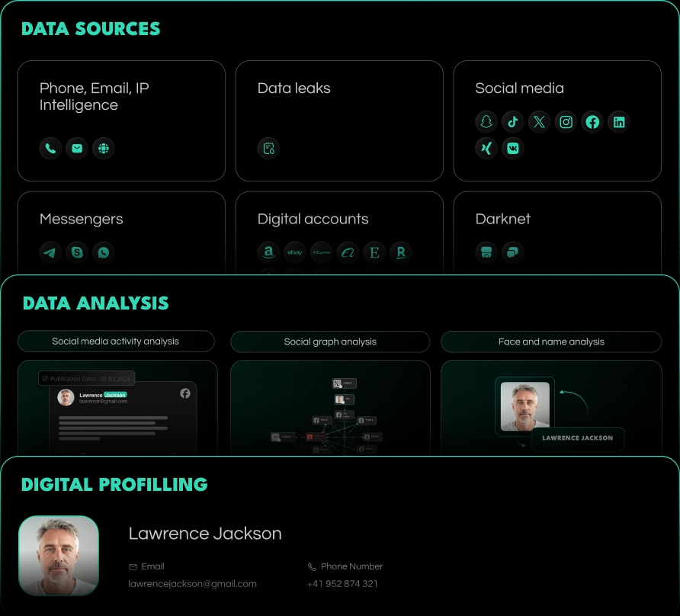Click the Darknet forum chat icon
Screen dimensions: 680x616
click(x=513, y=252)
